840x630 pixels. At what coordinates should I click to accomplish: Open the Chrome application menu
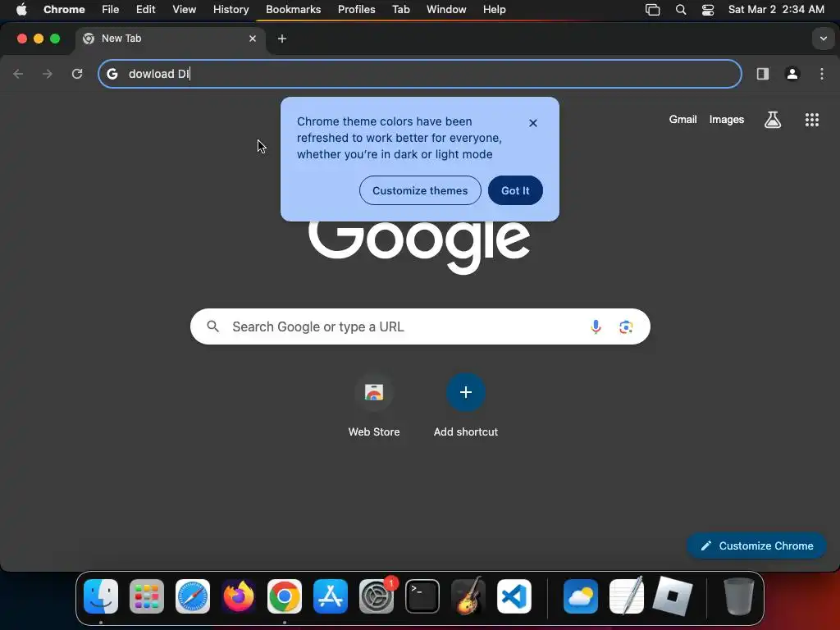click(64, 10)
